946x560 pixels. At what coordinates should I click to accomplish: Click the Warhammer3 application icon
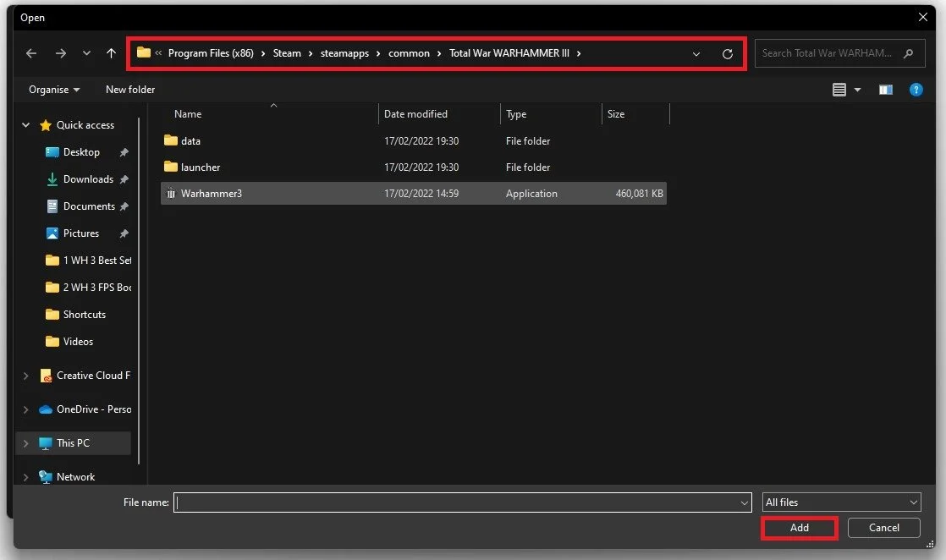click(x=171, y=194)
